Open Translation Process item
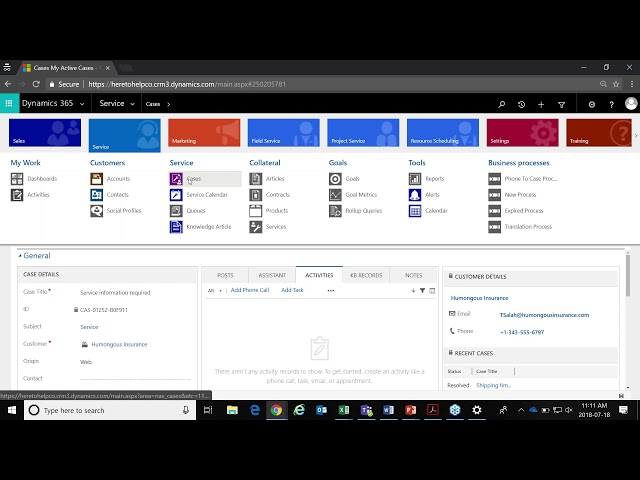The height and width of the screenshot is (480, 640). (x=520, y=227)
